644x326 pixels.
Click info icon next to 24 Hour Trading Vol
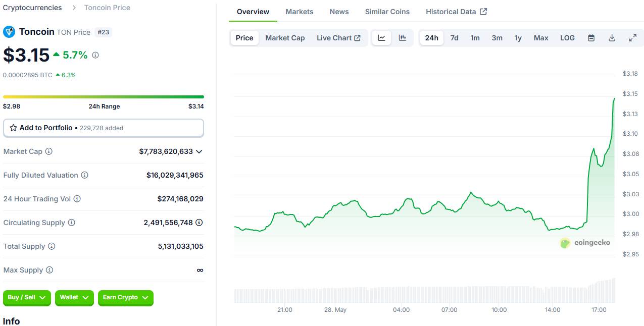point(77,199)
